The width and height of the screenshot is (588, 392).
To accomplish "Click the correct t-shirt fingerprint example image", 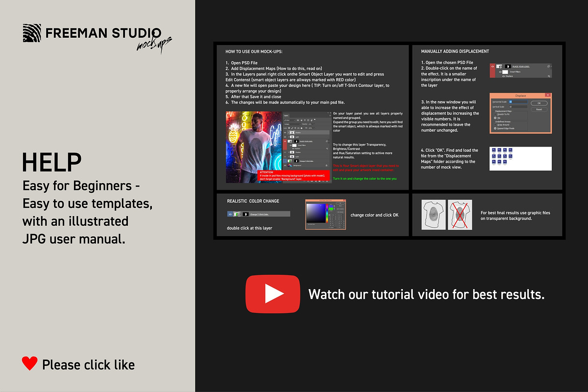I will pyautogui.click(x=434, y=215).
